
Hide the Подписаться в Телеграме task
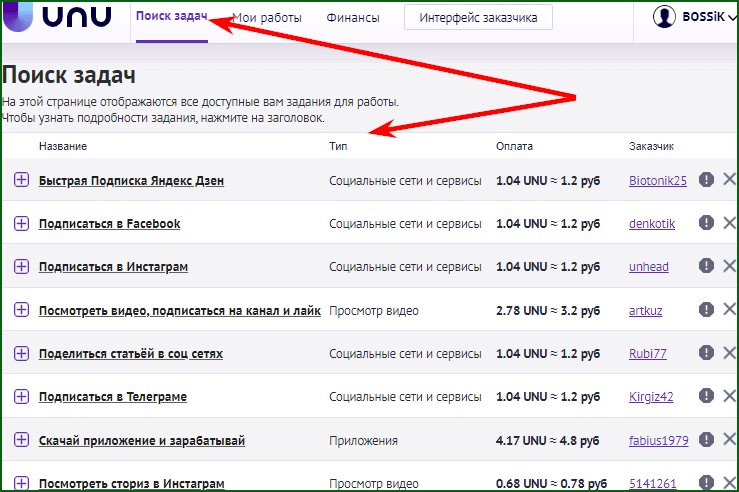[730, 396]
